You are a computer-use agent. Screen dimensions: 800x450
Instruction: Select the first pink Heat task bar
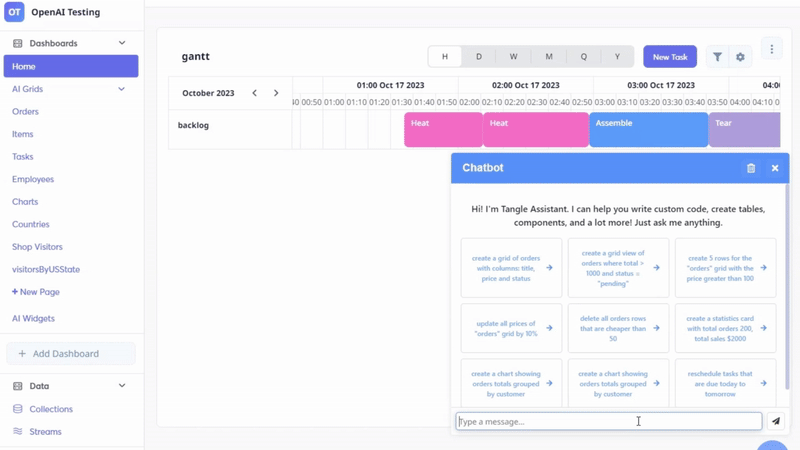(x=443, y=130)
